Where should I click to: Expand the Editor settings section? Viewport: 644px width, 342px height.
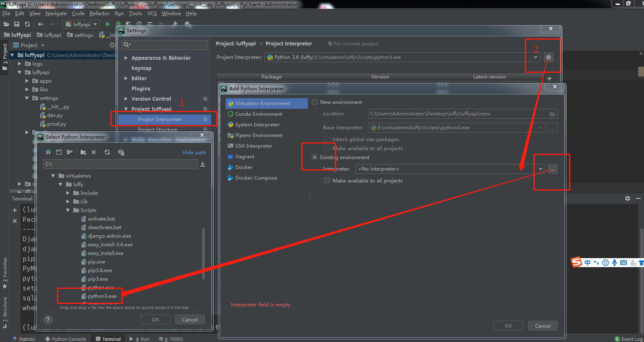(x=126, y=79)
